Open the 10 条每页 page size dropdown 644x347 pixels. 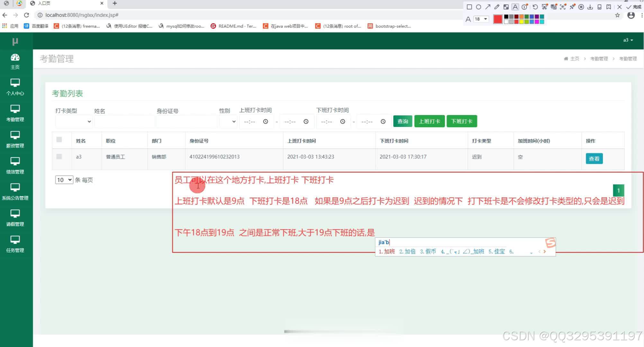(64, 180)
